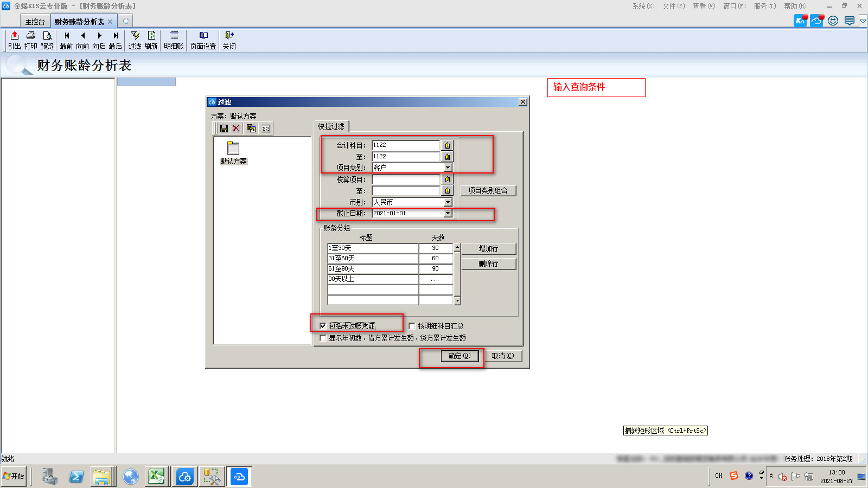Enable 按明细科目汇总 checkbox
868x488 pixels.
(412, 326)
